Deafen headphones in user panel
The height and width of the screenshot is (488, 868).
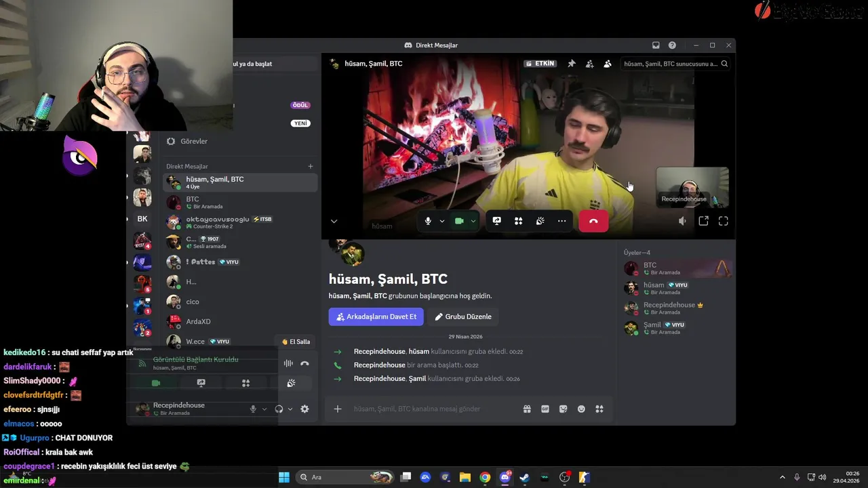[279, 409]
